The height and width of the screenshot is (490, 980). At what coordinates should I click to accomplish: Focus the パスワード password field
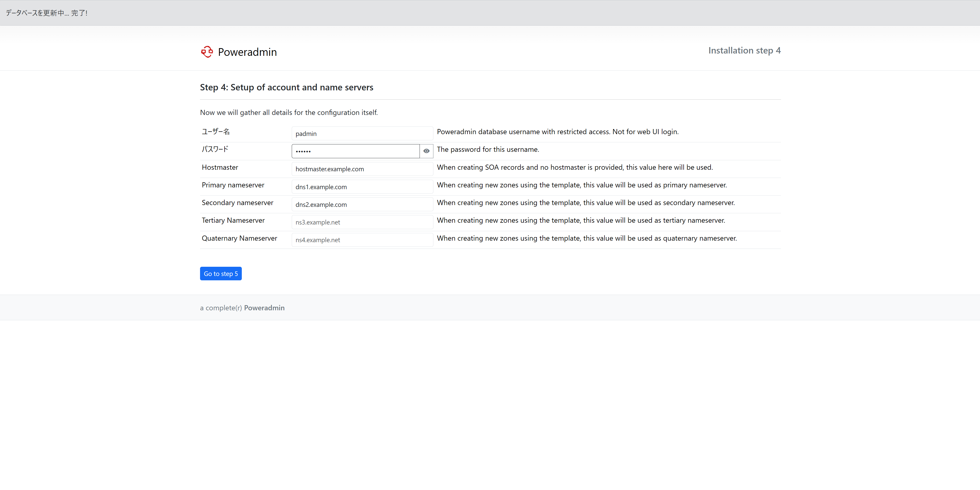click(355, 151)
